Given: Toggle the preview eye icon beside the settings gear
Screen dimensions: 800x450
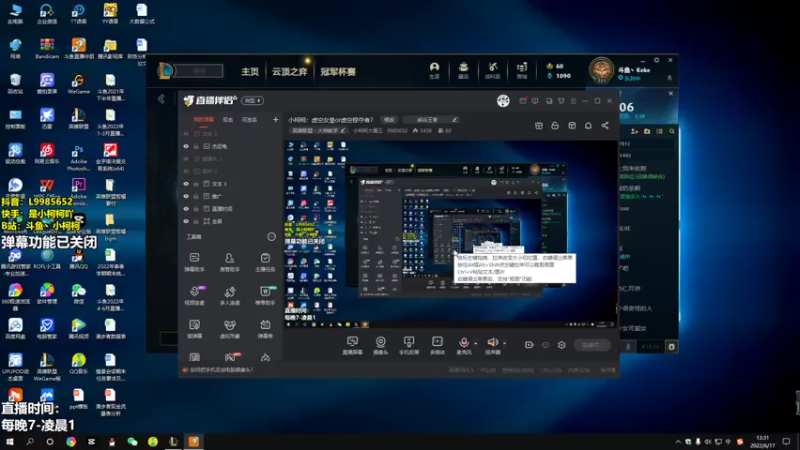Looking at the screenshot, I should coord(545,345).
